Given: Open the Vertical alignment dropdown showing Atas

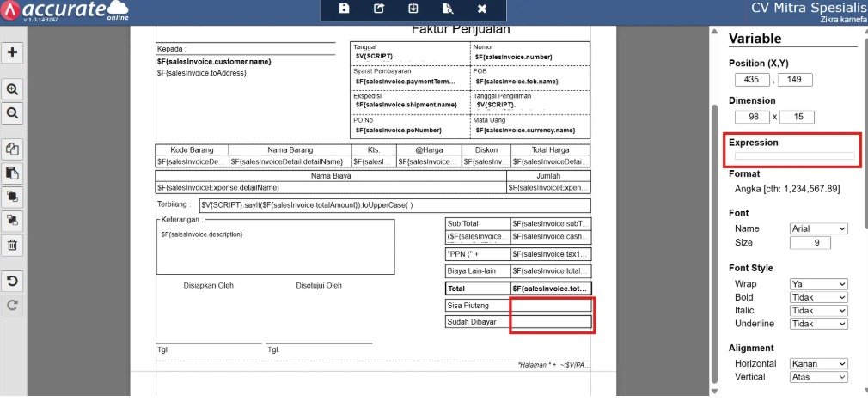Looking at the screenshot, I should click(819, 377).
